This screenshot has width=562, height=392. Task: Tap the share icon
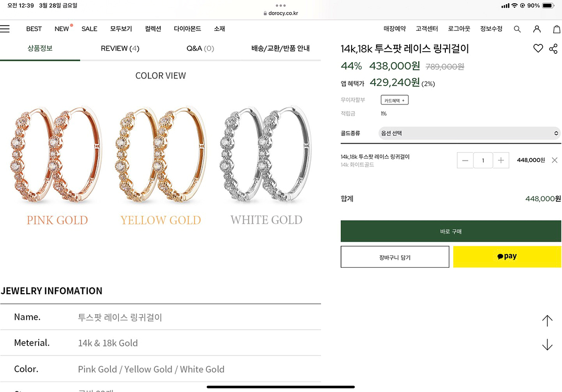coord(554,49)
